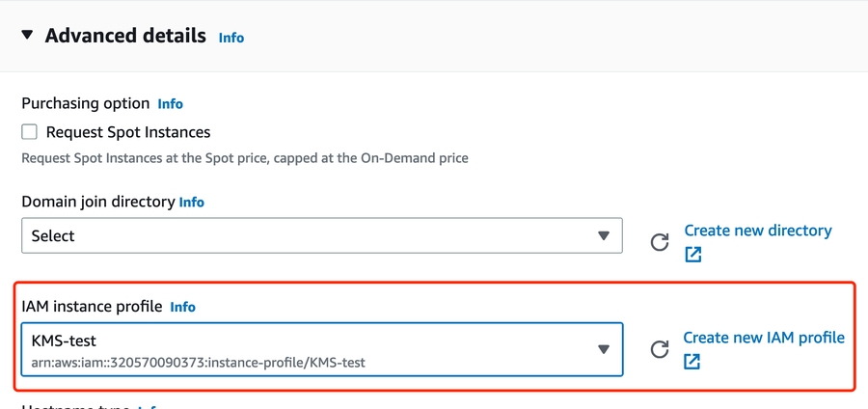Open the Domain join directory Select dropdown
The image size is (868, 409).
click(x=309, y=236)
